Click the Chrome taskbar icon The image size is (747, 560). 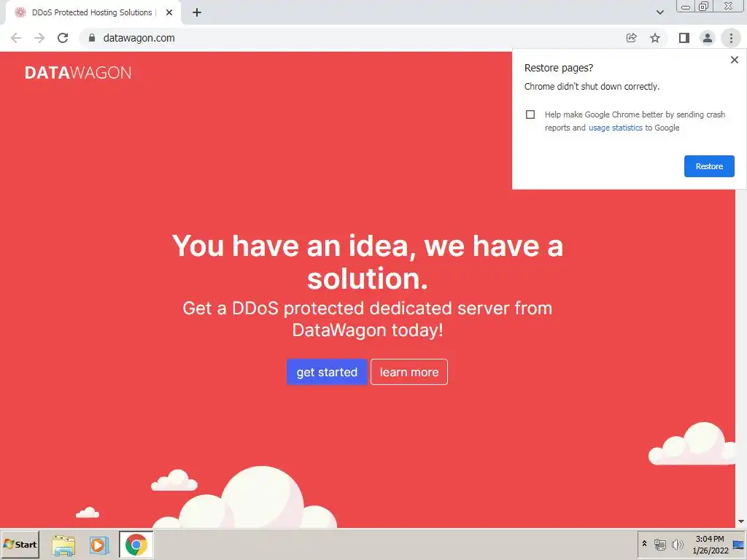136,544
